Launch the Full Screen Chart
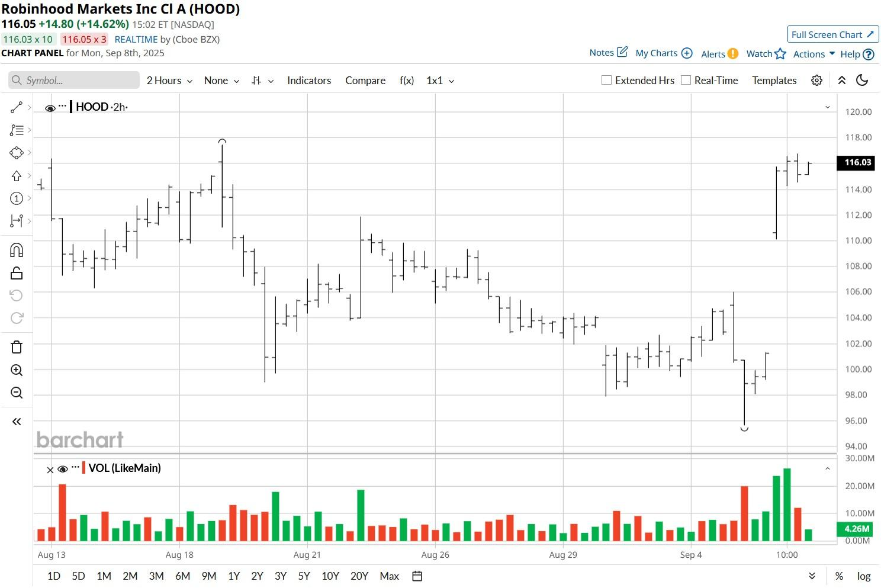The width and height of the screenshot is (881, 588). point(833,34)
